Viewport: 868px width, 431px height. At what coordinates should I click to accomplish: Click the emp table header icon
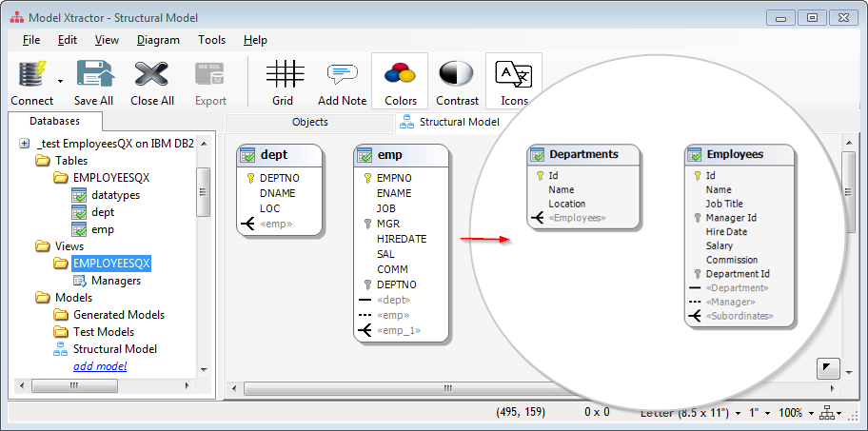click(x=365, y=155)
